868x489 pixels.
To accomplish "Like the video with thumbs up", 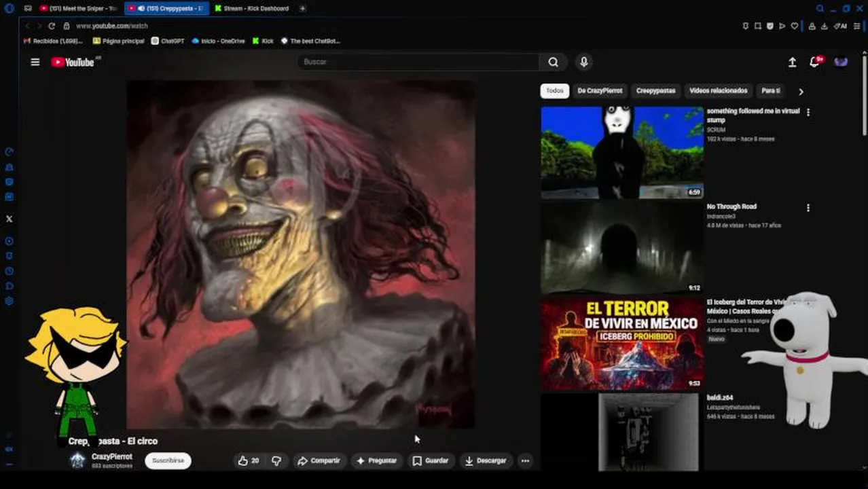I will (248, 460).
